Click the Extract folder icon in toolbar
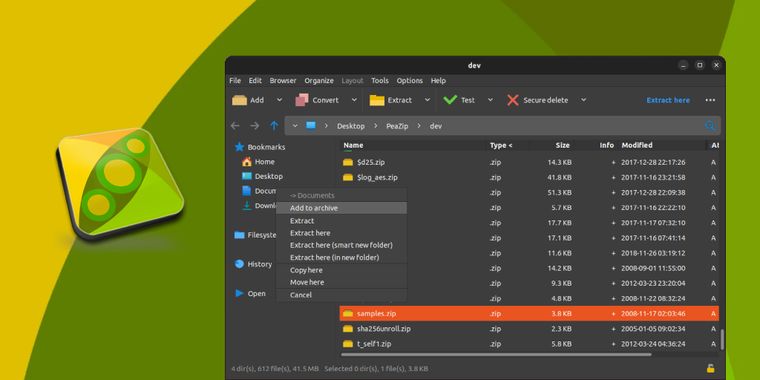The width and height of the screenshot is (760, 380). [377, 100]
